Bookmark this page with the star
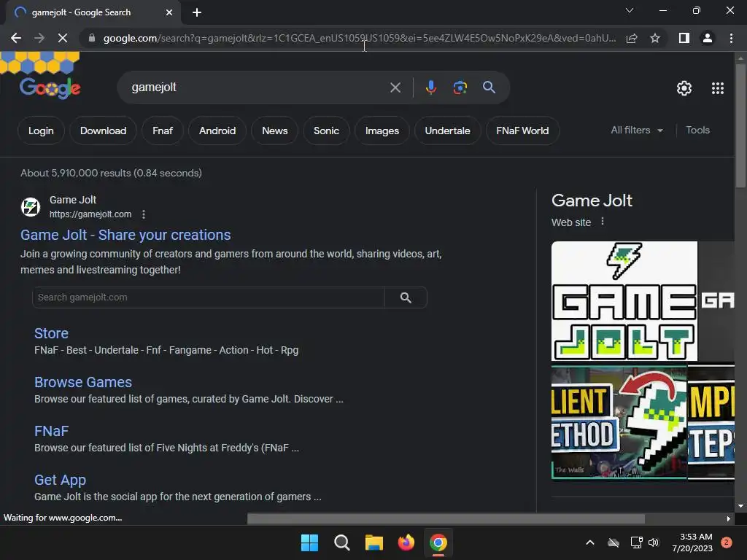The height and width of the screenshot is (560, 747). pos(655,38)
